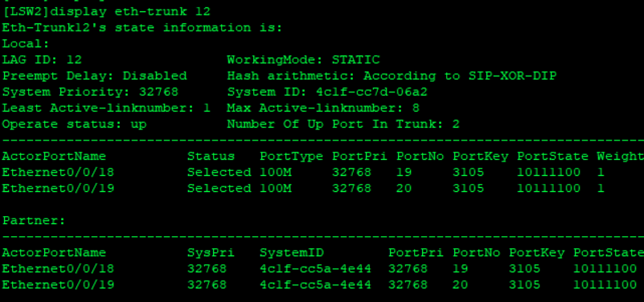The width and height of the screenshot is (644, 302).
Task: Select the 'SysPri' column header
Action: 211,253
